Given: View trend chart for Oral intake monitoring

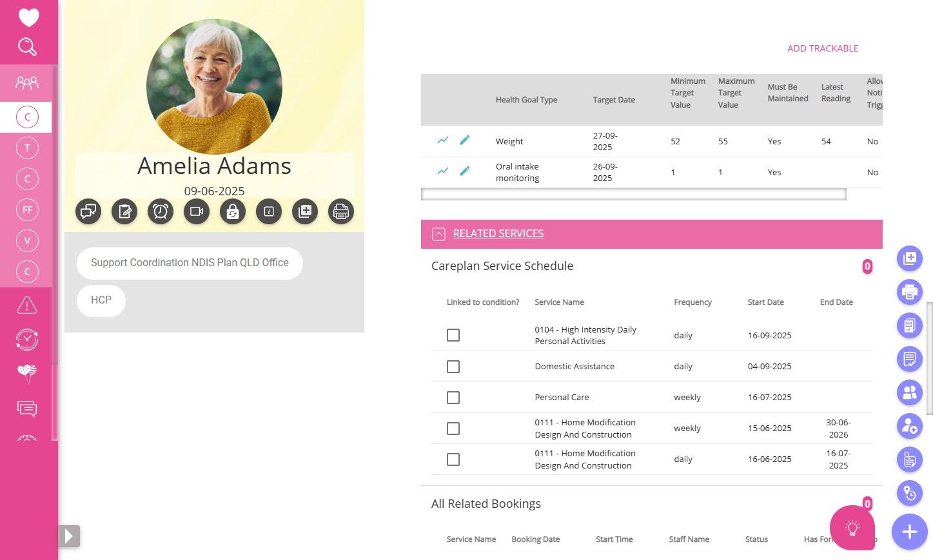Looking at the screenshot, I should [443, 171].
